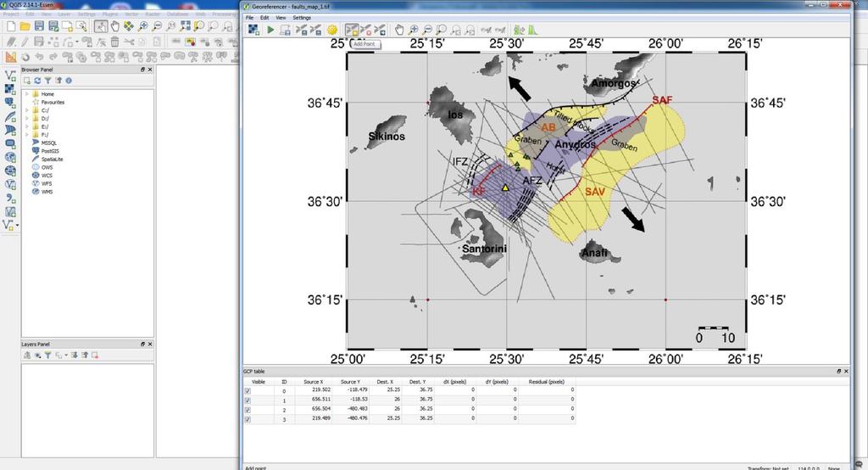Viewport: 868px width, 470px height.
Task: Click red GCP point at 26°00' 36°15'
Action: pyautogui.click(x=665, y=299)
